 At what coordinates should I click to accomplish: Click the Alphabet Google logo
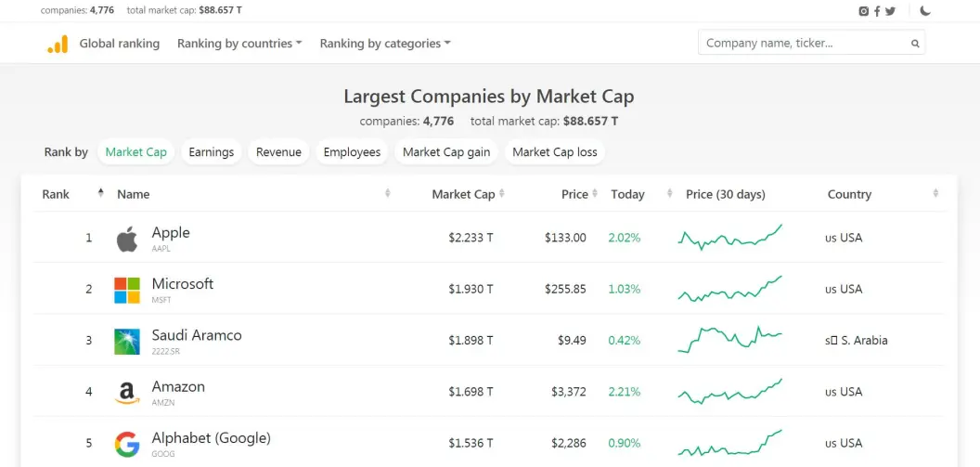pyautogui.click(x=127, y=444)
